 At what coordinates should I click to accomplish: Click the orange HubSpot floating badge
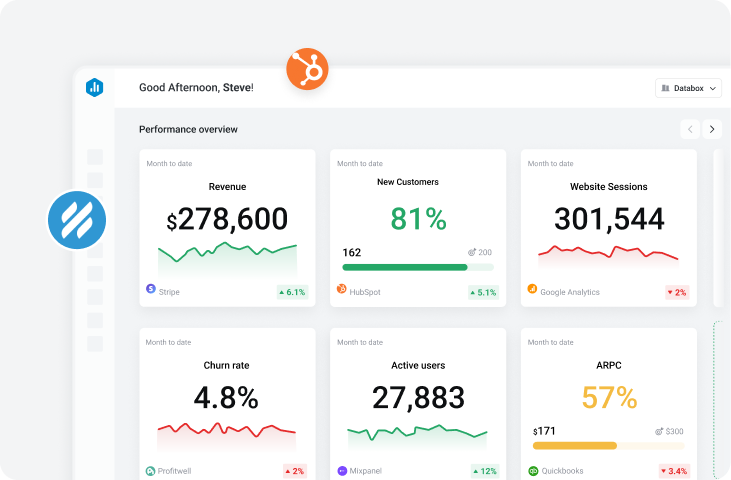[x=307, y=70]
